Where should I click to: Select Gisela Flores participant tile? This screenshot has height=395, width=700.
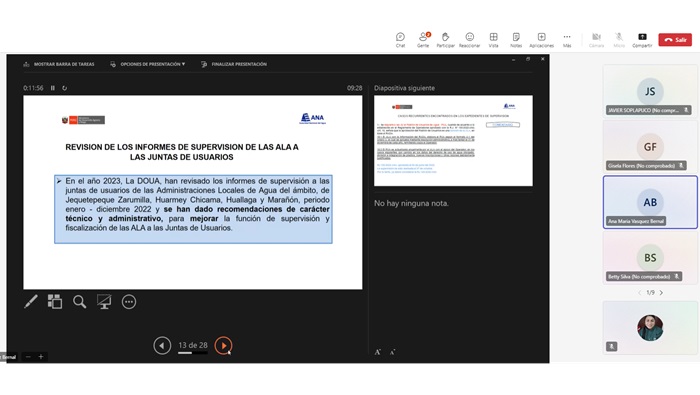point(650,146)
